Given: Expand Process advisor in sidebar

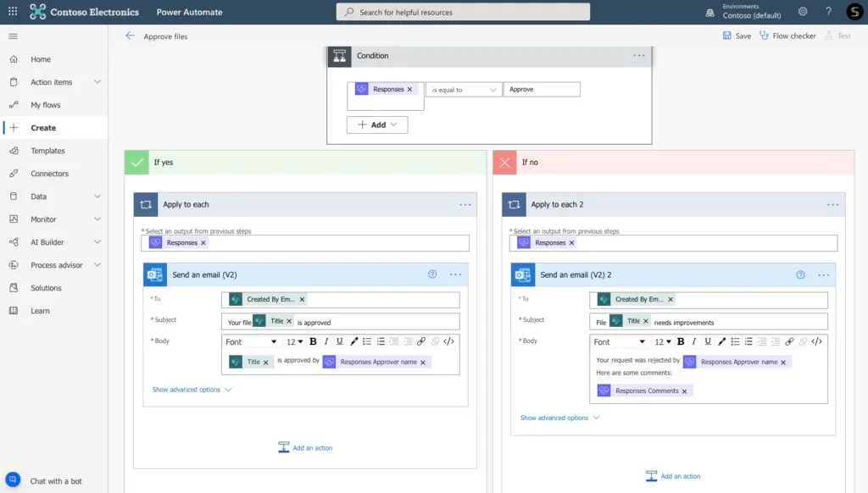Looking at the screenshot, I should [97, 265].
